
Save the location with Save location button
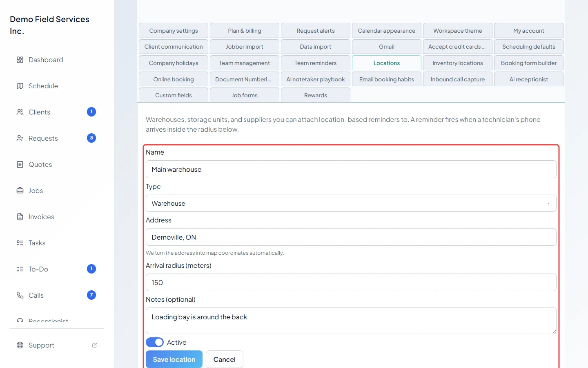pos(174,359)
